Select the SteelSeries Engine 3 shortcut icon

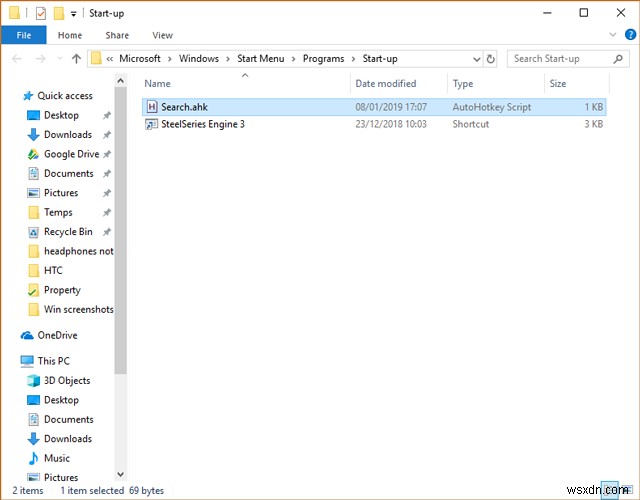[151, 124]
